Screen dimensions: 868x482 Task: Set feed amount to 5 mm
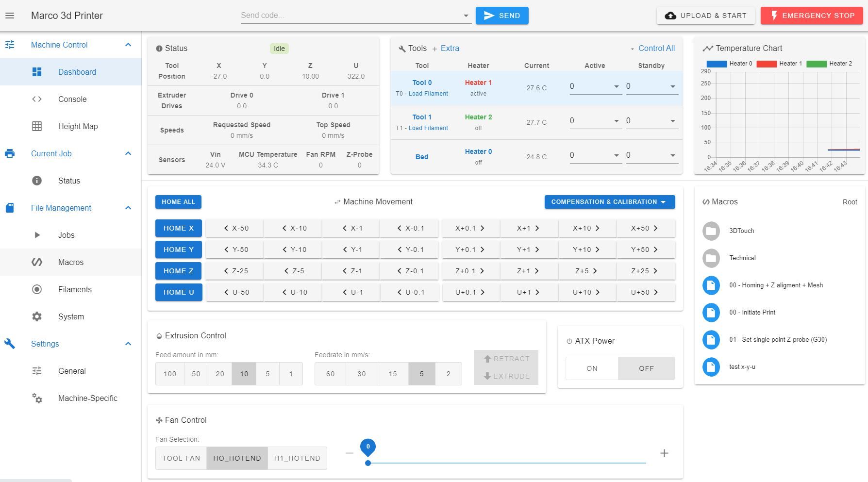tap(267, 374)
